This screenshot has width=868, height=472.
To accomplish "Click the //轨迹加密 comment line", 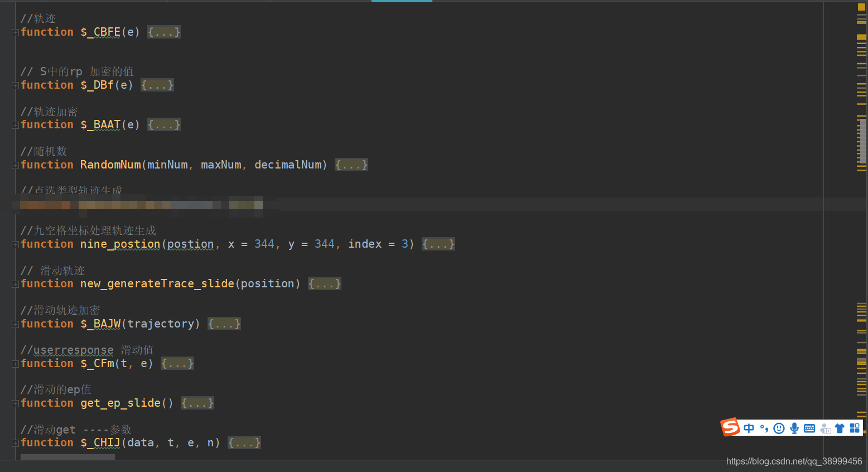I will coord(49,111).
